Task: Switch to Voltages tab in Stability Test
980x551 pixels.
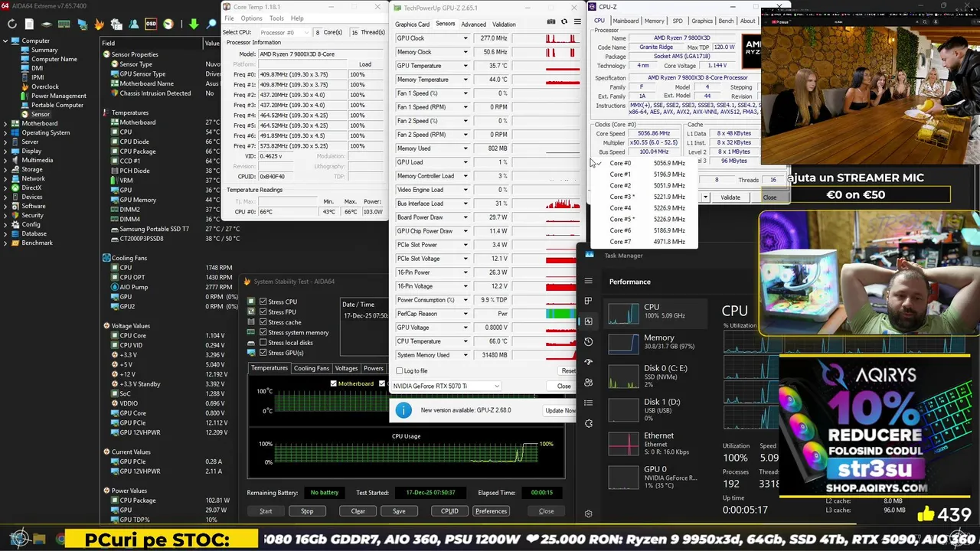Action: pyautogui.click(x=346, y=368)
